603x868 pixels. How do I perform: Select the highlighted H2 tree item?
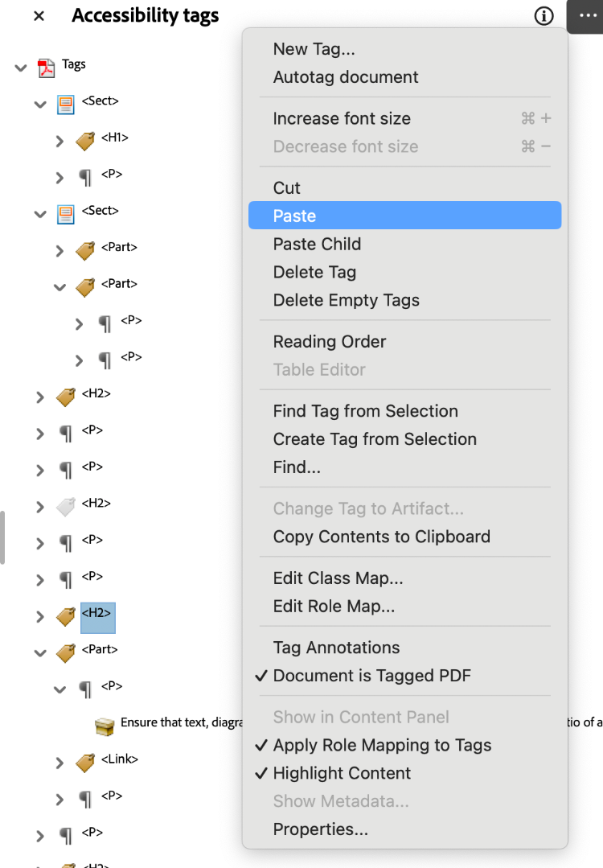(96, 617)
